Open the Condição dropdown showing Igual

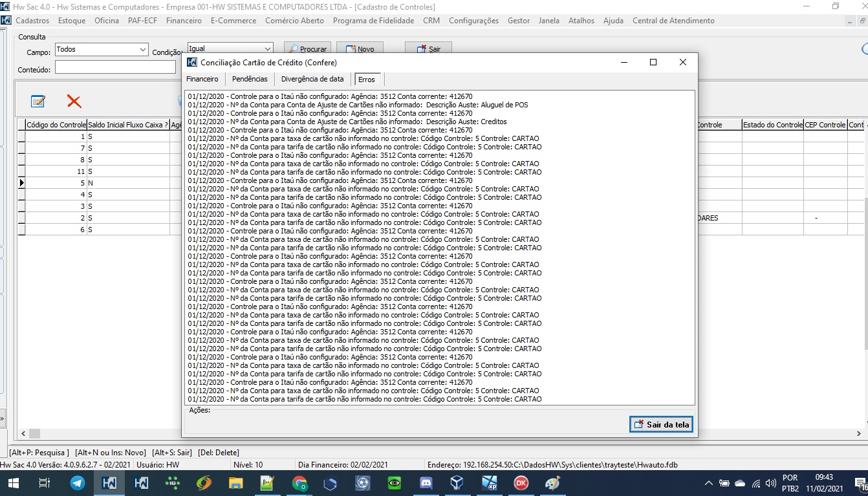pyautogui.click(x=230, y=49)
